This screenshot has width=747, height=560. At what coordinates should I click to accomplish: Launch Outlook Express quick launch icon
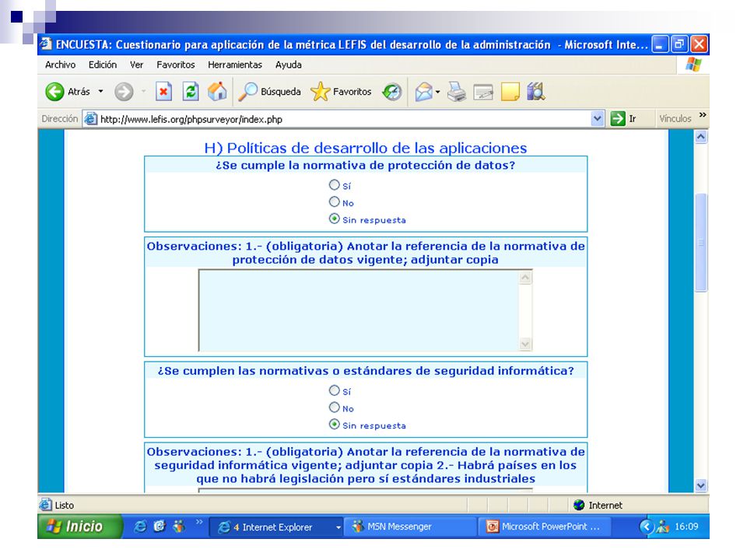pyautogui.click(x=160, y=527)
